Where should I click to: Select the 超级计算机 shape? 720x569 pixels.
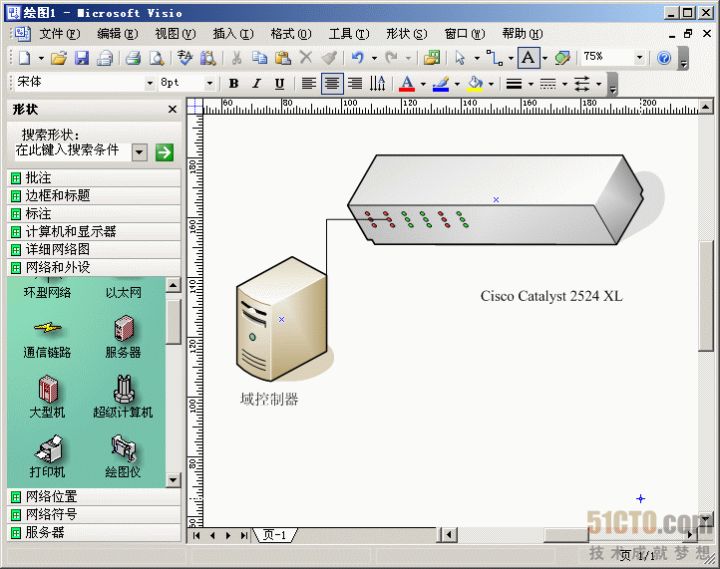click(123, 396)
